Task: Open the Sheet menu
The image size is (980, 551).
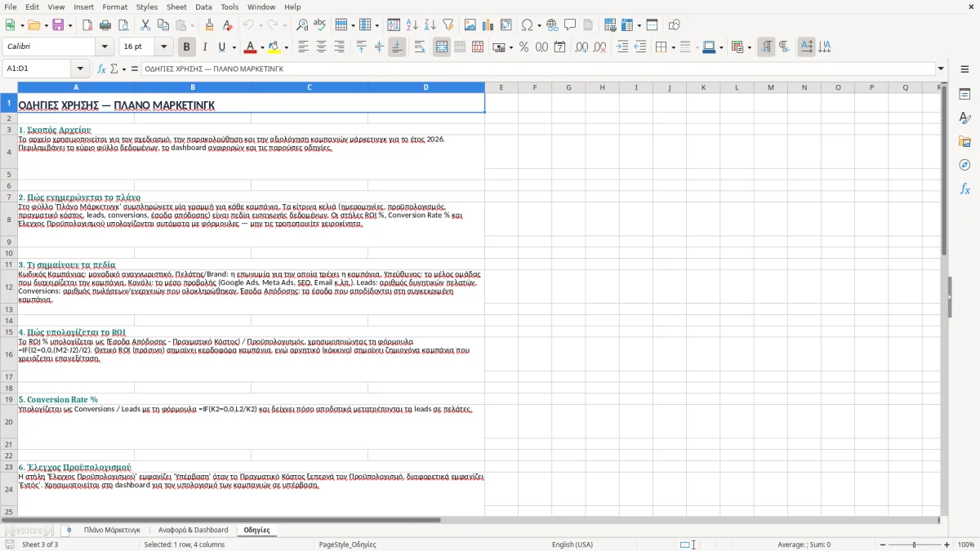Action: click(176, 7)
